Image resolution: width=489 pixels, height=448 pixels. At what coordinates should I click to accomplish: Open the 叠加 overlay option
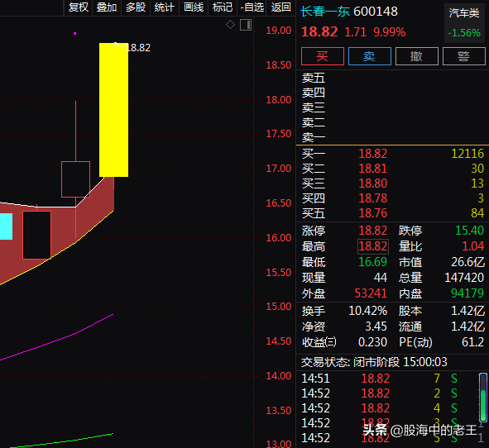[107, 7]
